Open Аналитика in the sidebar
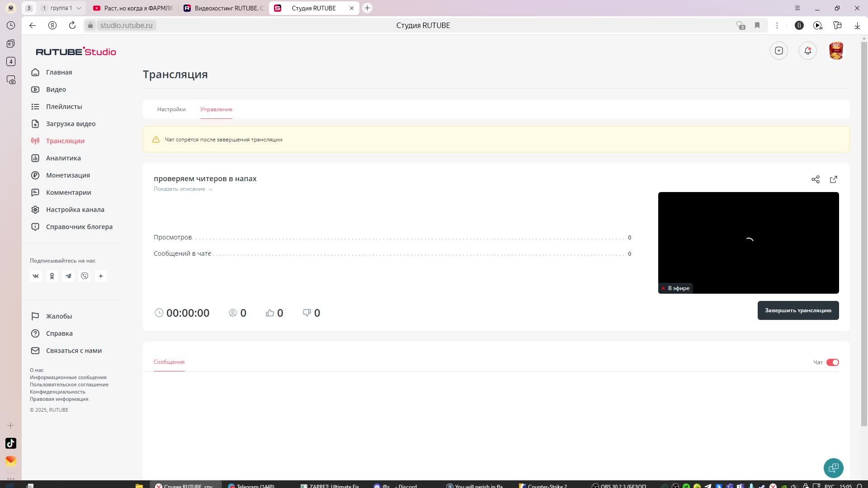868x488 pixels. (63, 158)
